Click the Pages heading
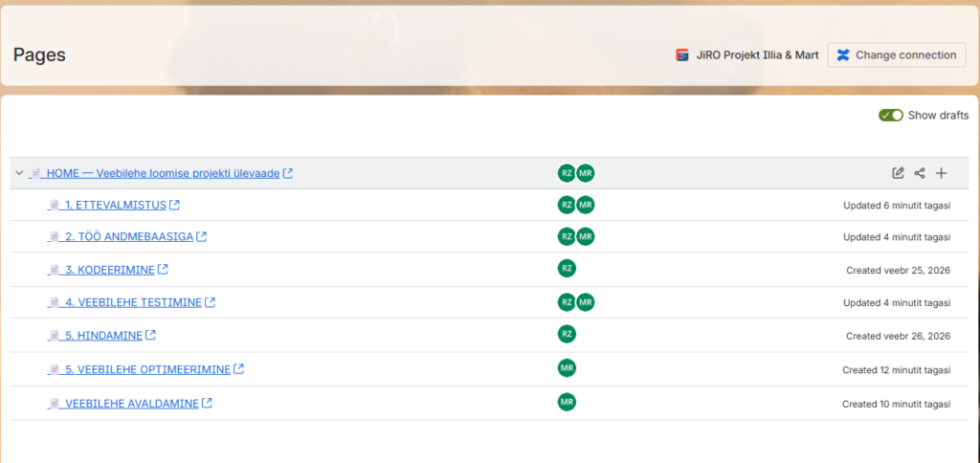This screenshot has width=980, height=463. tap(39, 55)
